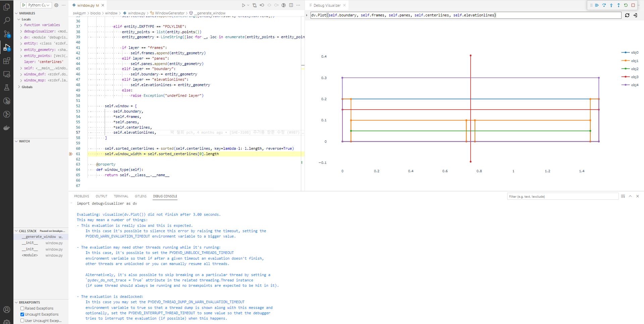Maximize the bottom panel with chevron
Viewport: 644px width, 324px height.
(630, 196)
